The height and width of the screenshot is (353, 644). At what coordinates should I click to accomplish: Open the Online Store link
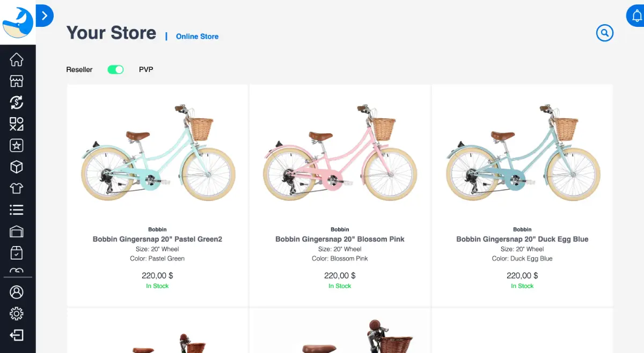pos(197,37)
